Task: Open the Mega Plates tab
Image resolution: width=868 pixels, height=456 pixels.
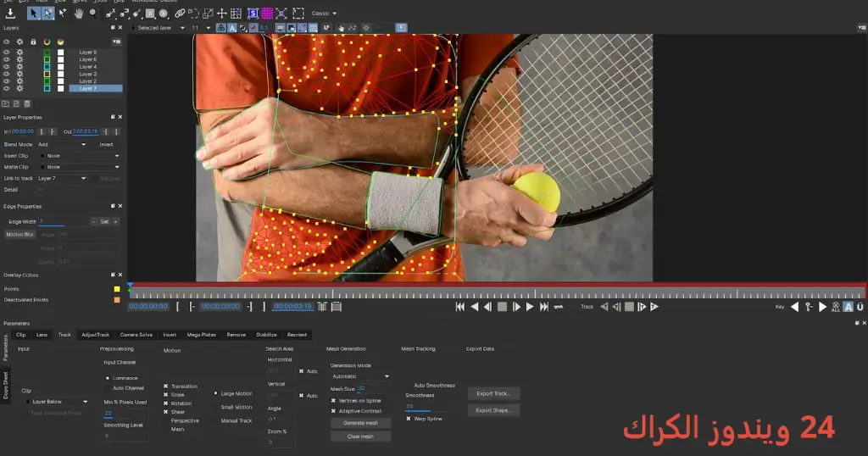Action: coord(202,335)
